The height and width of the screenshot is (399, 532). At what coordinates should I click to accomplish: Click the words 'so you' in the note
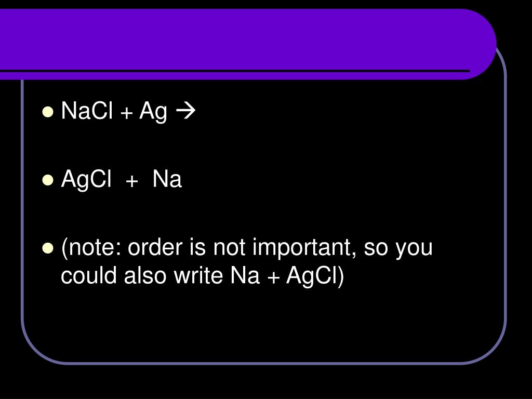tap(398, 248)
